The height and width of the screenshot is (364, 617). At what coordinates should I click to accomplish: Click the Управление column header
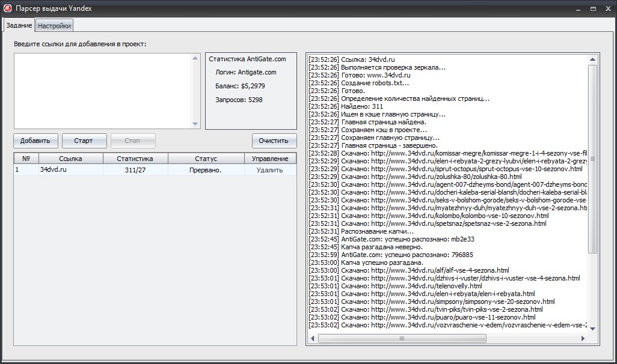[270, 159]
